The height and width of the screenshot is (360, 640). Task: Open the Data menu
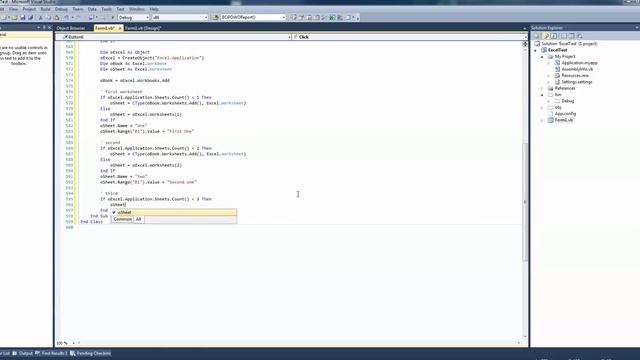[x=92, y=9]
